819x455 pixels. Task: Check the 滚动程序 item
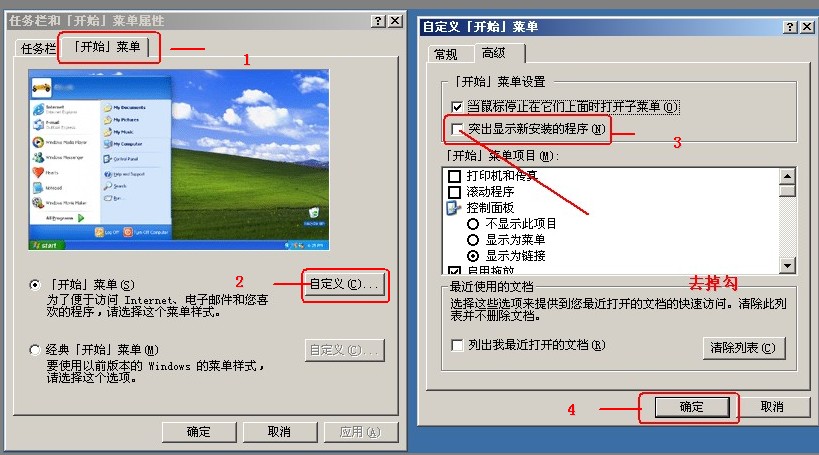454,192
